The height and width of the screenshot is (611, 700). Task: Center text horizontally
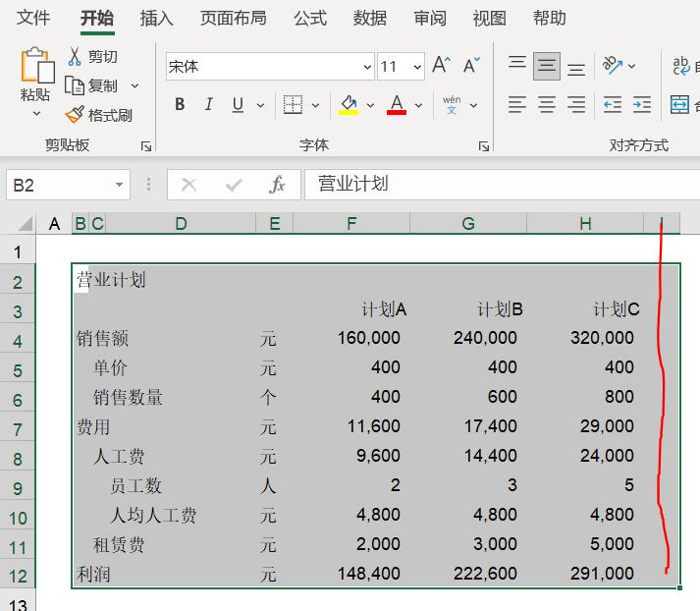coord(547,105)
